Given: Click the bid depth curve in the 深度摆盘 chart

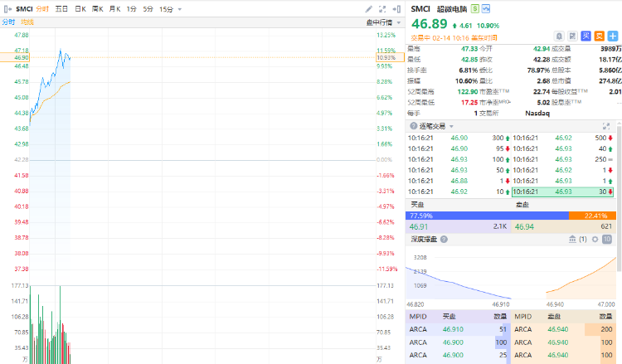Looking at the screenshot, I should click(x=458, y=284).
